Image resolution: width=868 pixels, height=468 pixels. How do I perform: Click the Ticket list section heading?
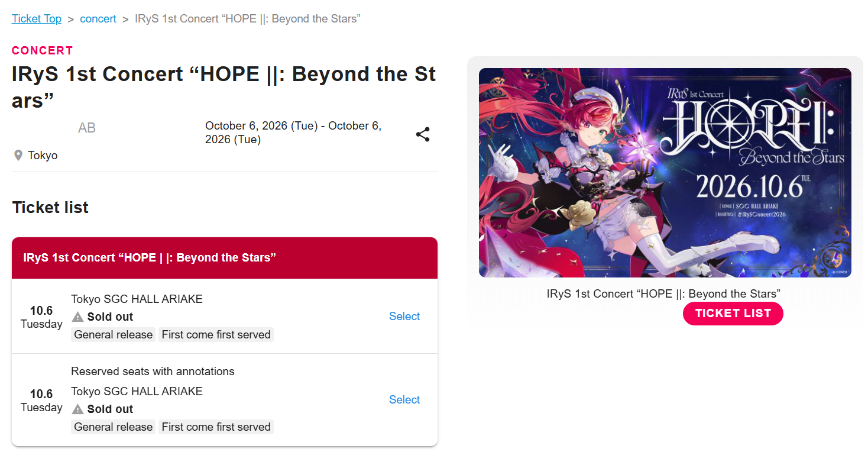tap(50, 208)
